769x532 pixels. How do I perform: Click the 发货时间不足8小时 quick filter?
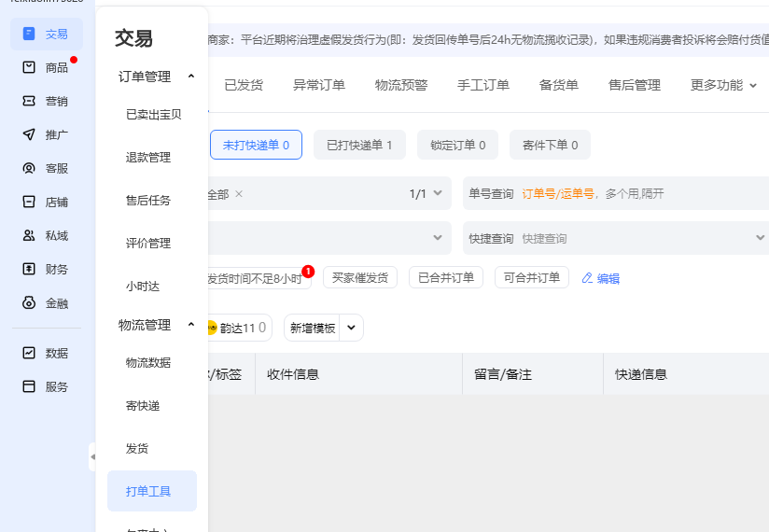click(x=259, y=278)
